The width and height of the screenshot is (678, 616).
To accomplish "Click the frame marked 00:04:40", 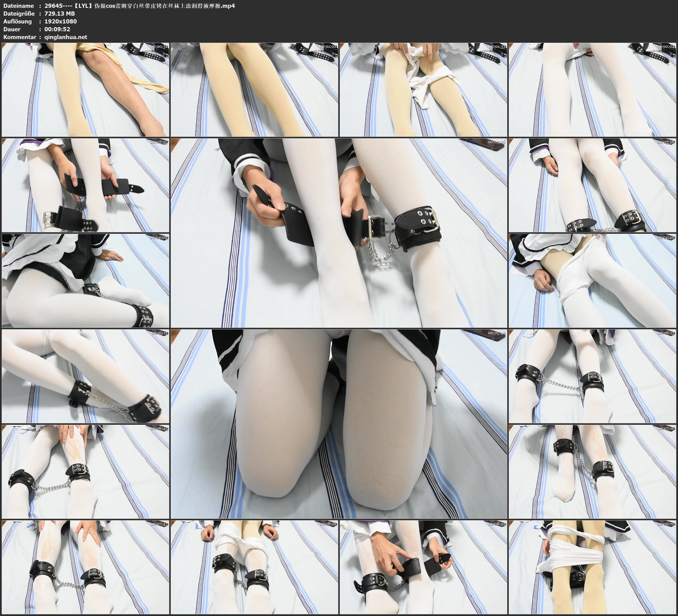I will pos(592,281).
